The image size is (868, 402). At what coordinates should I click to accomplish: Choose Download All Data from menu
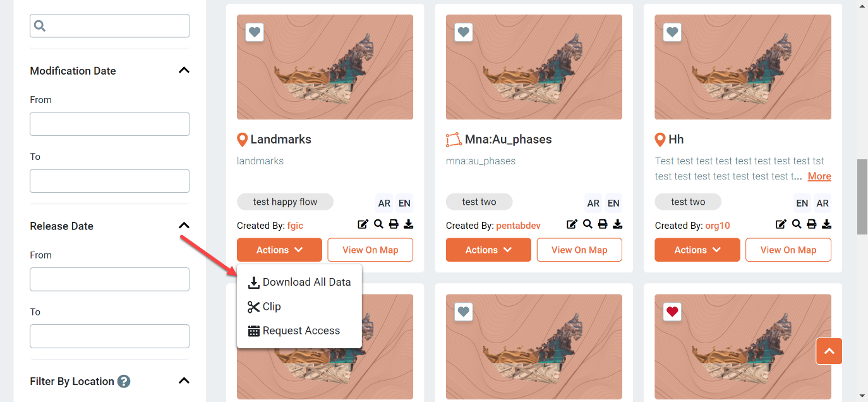[299, 282]
